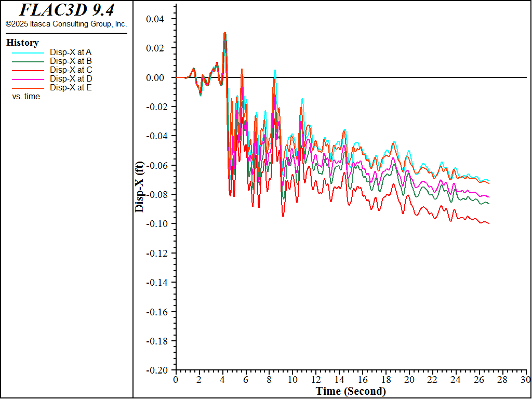Click the magenta line swatch for Disp-X at D

(x=28, y=79)
